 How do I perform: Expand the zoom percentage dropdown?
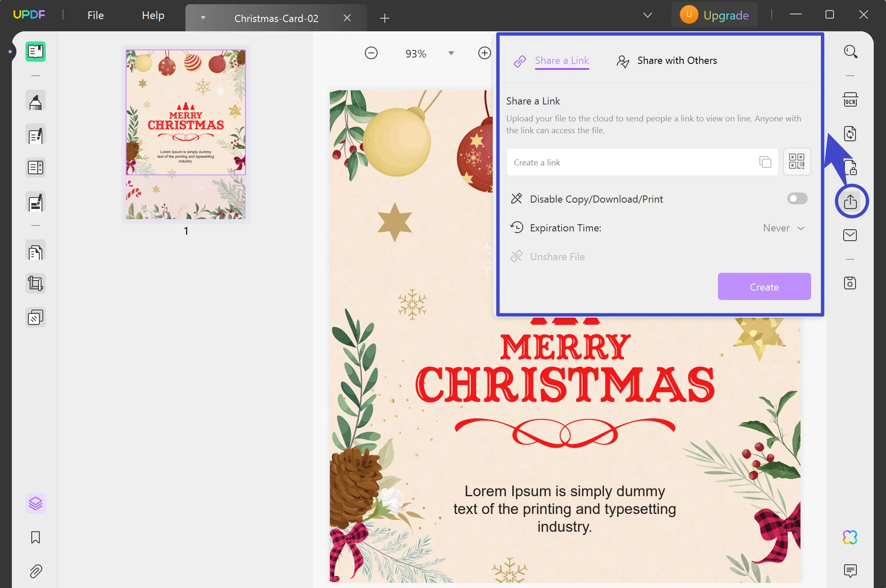coord(451,53)
